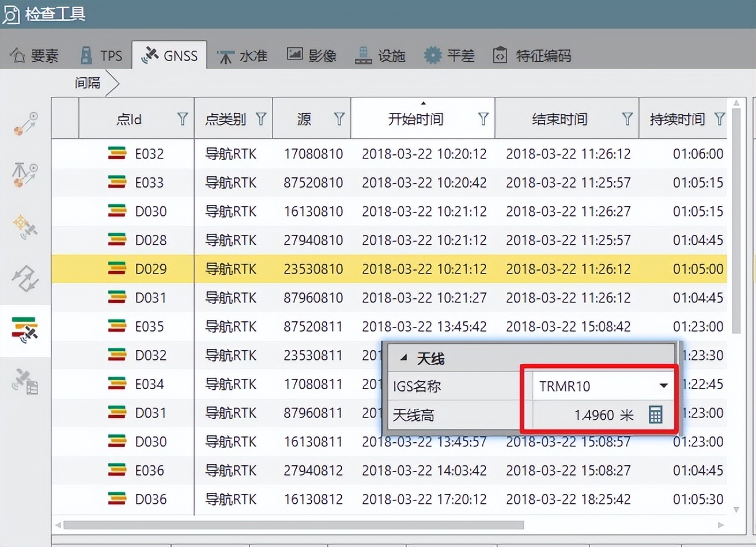Select the GNSS tab

pyautogui.click(x=169, y=55)
